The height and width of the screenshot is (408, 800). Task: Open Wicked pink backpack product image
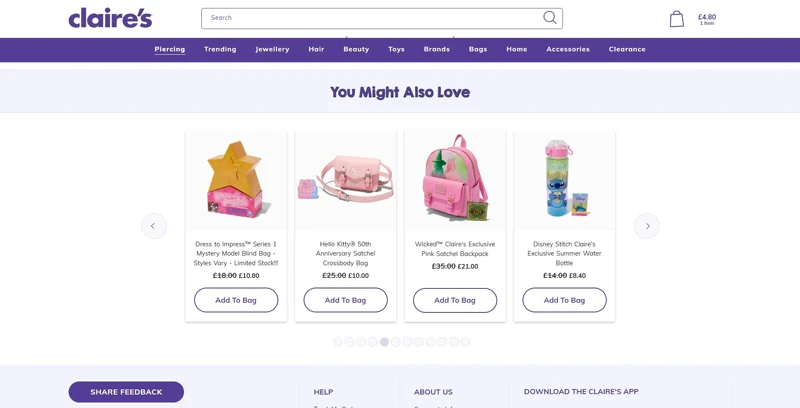click(x=455, y=180)
